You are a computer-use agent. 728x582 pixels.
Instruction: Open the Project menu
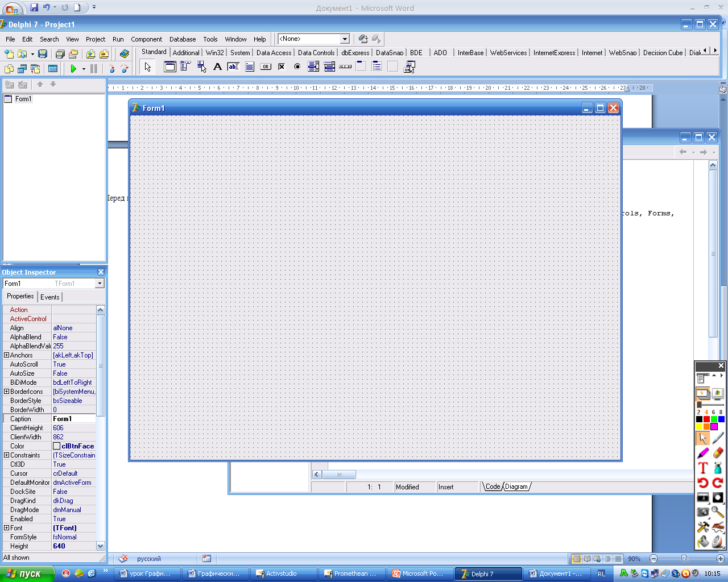point(96,39)
